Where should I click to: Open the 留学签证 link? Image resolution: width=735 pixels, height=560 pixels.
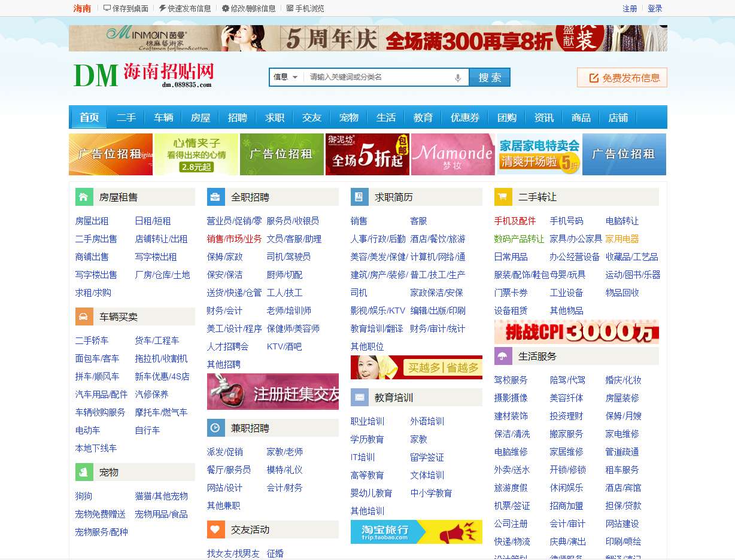[427, 457]
